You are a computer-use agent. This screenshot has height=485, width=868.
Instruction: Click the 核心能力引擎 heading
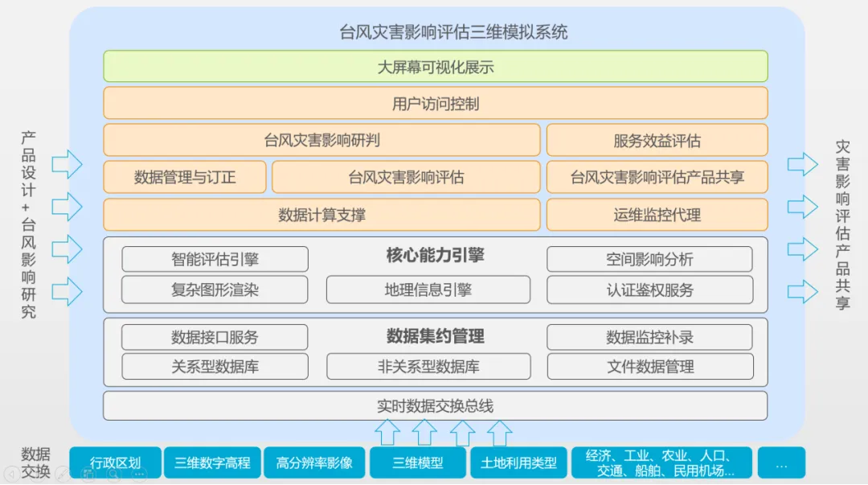pyautogui.click(x=435, y=255)
